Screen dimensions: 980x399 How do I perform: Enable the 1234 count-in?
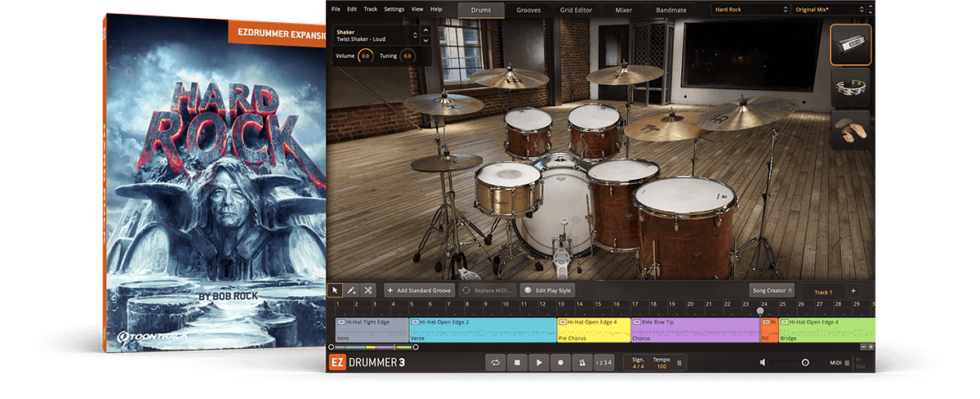[604, 362]
